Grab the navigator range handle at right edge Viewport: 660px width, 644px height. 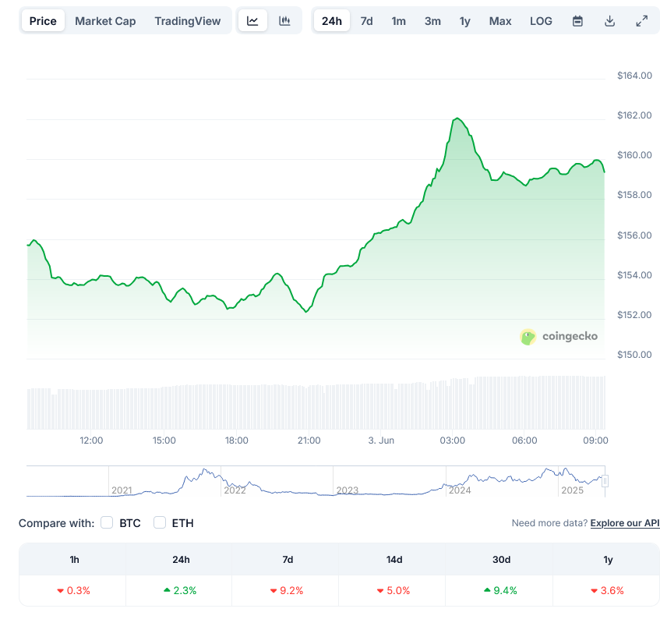click(x=605, y=481)
